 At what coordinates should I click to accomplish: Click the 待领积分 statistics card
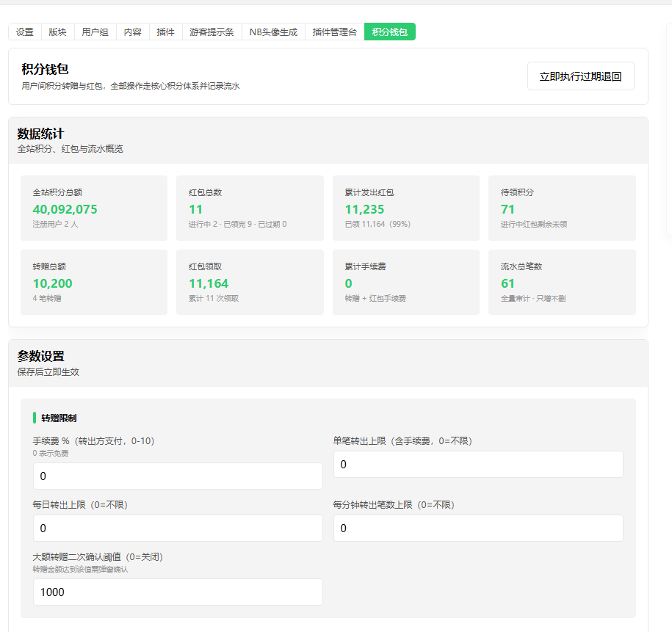pos(562,208)
